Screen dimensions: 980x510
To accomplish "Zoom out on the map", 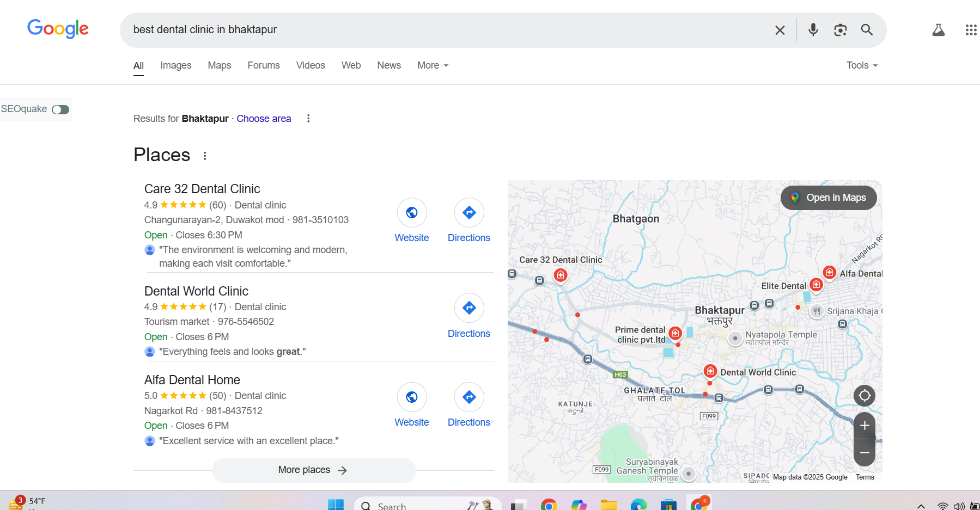I will (864, 453).
